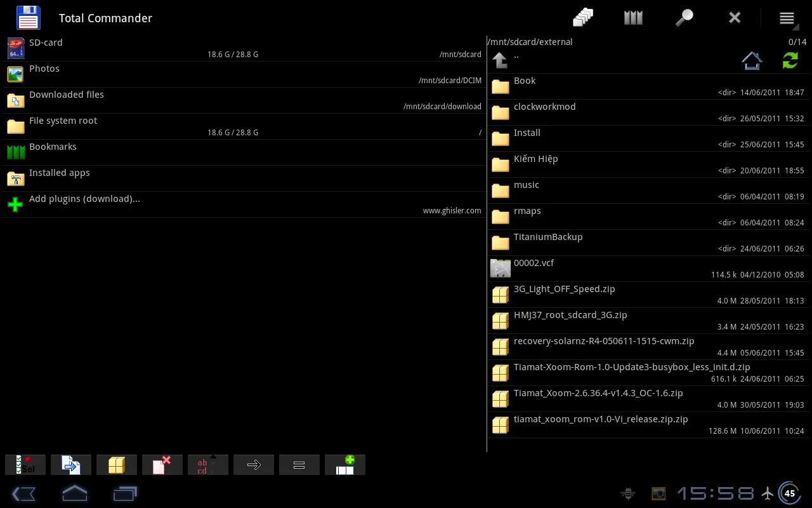Tap the screenshot notification icon

coord(658,493)
